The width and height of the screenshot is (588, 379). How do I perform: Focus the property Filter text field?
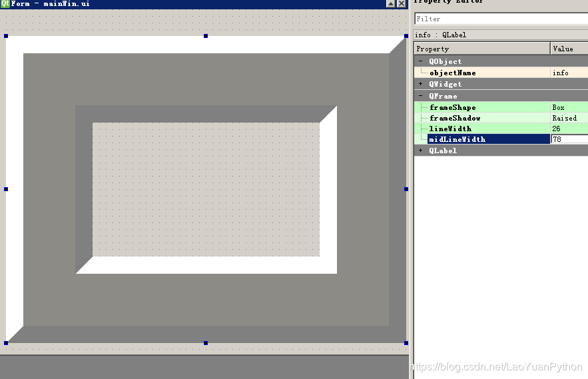pyautogui.click(x=501, y=19)
